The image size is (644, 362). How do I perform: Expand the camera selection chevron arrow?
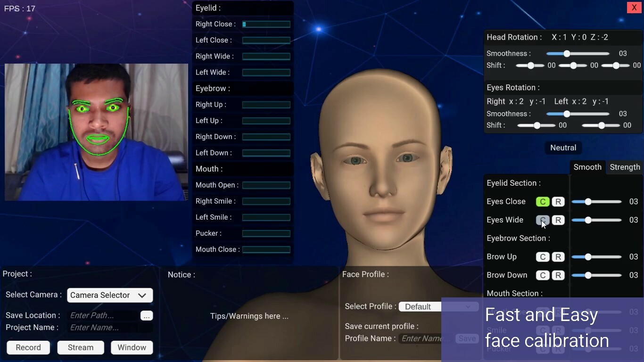(x=142, y=295)
